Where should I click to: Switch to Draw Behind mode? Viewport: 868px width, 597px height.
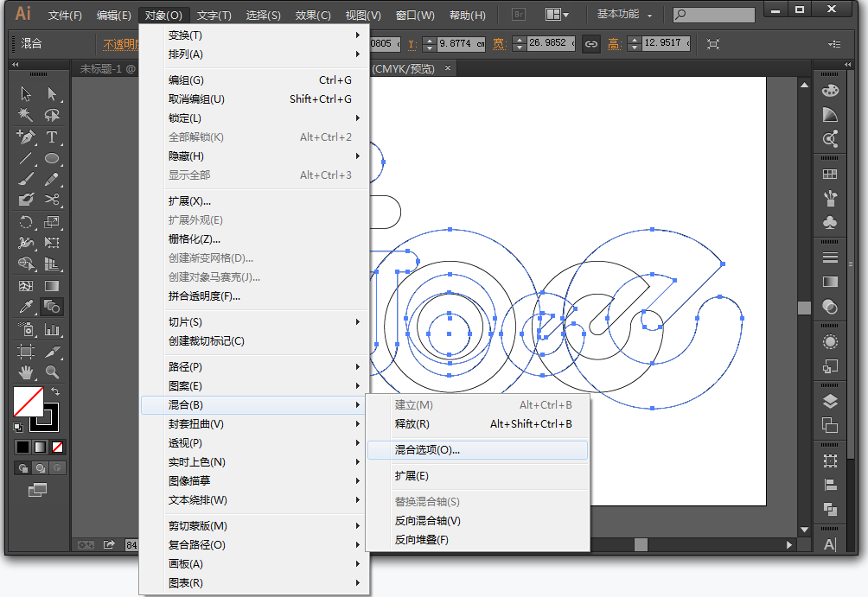41,468
